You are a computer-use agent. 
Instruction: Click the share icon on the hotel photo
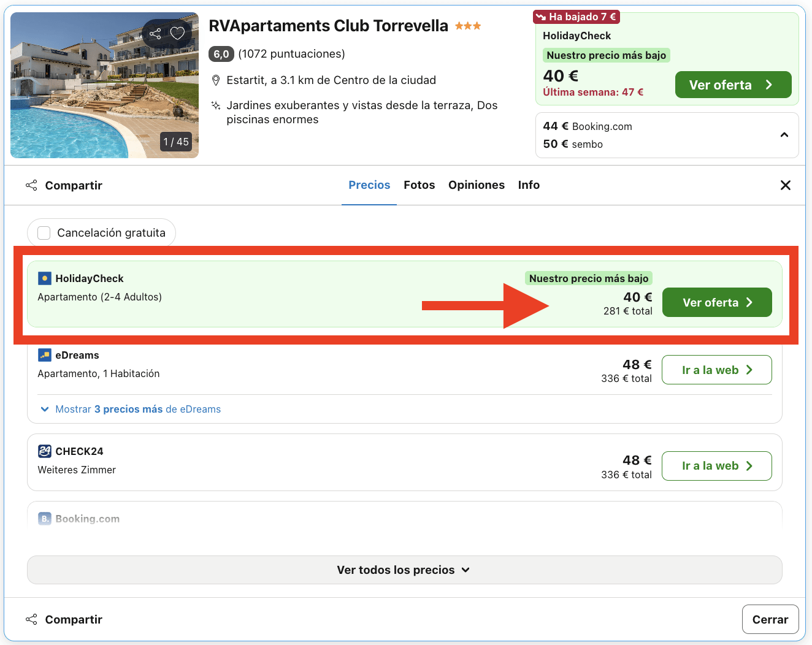coord(155,34)
